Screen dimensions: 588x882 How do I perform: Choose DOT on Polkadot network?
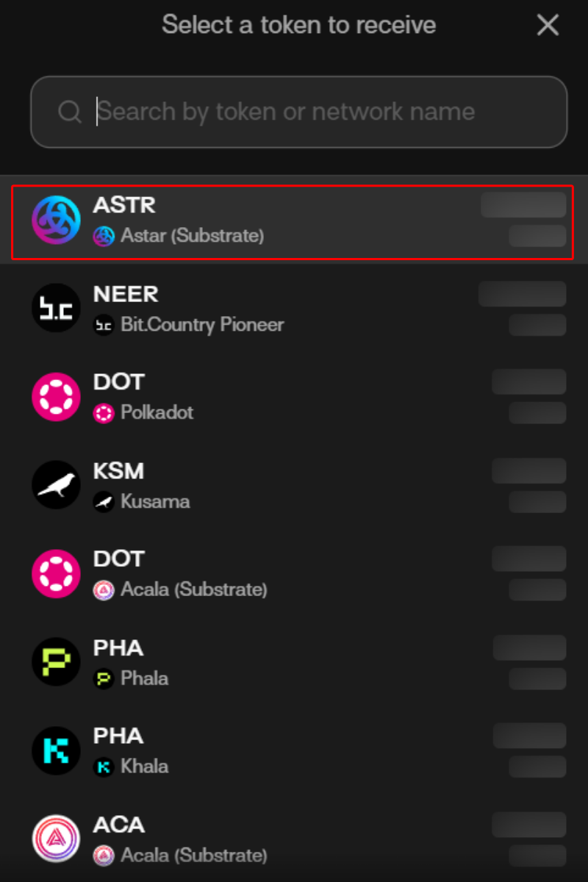294,397
